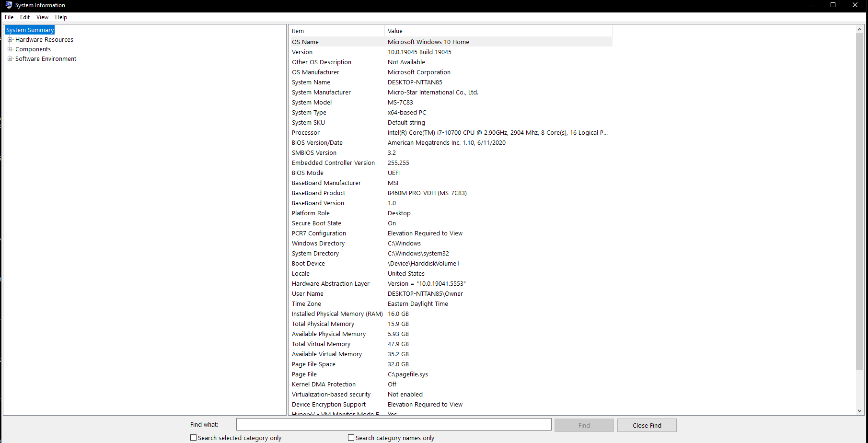The width and height of the screenshot is (868, 443).
Task: Select the System SKU row
Action: coord(451,122)
